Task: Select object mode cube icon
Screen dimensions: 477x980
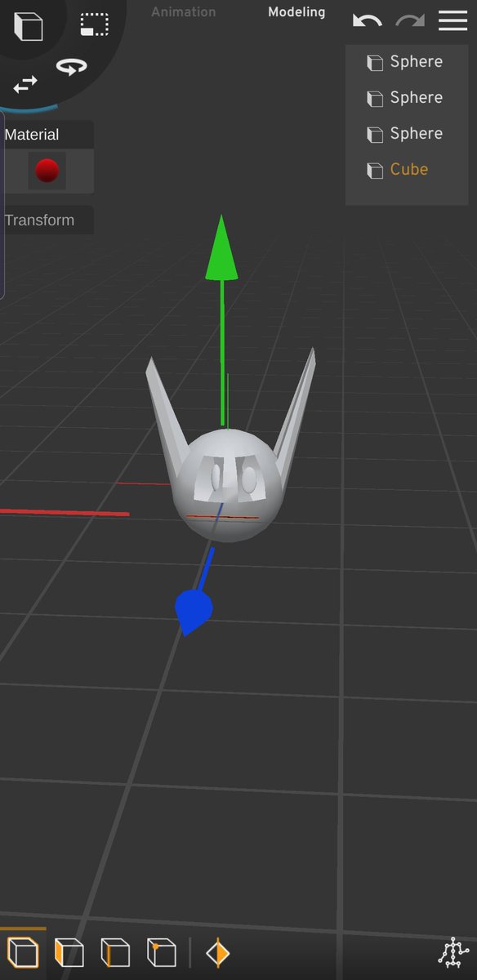Action: click(x=23, y=953)
